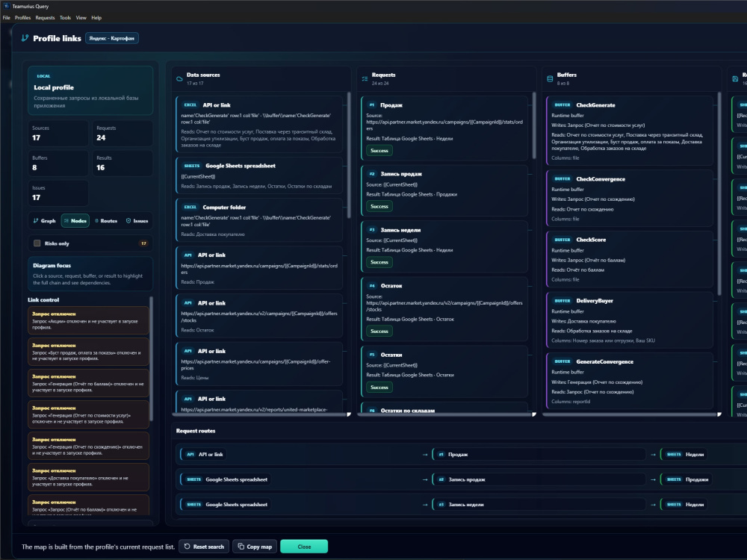This screenshot has width=747, height=560.
Task: Open the Profiles menu
Action: click(22, 18)
